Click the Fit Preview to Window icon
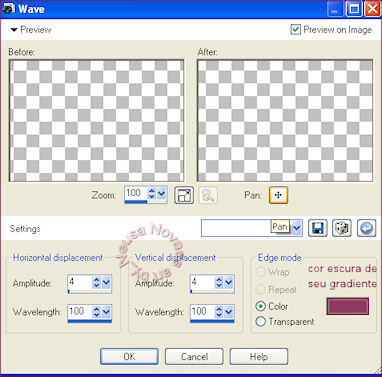382x377 pixels. [184, 195]
